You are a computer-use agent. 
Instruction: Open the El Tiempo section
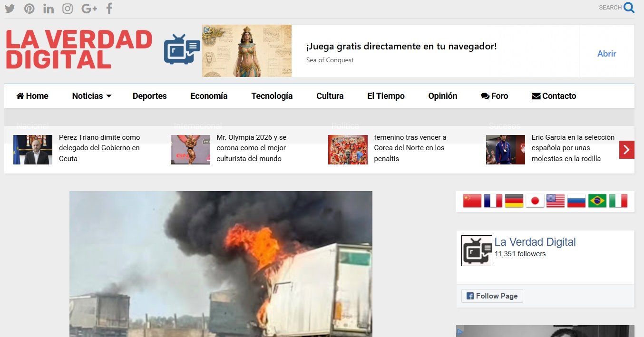(386, 96)
